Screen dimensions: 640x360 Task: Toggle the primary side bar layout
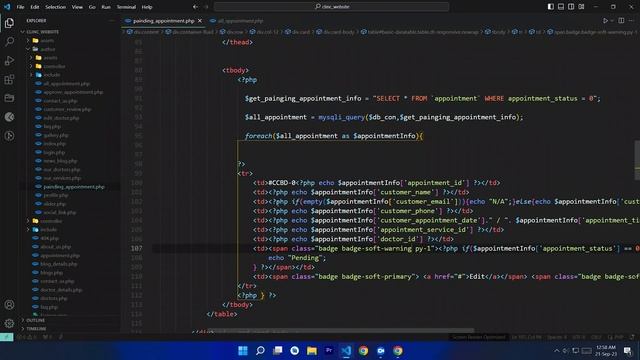coord(551,7)
